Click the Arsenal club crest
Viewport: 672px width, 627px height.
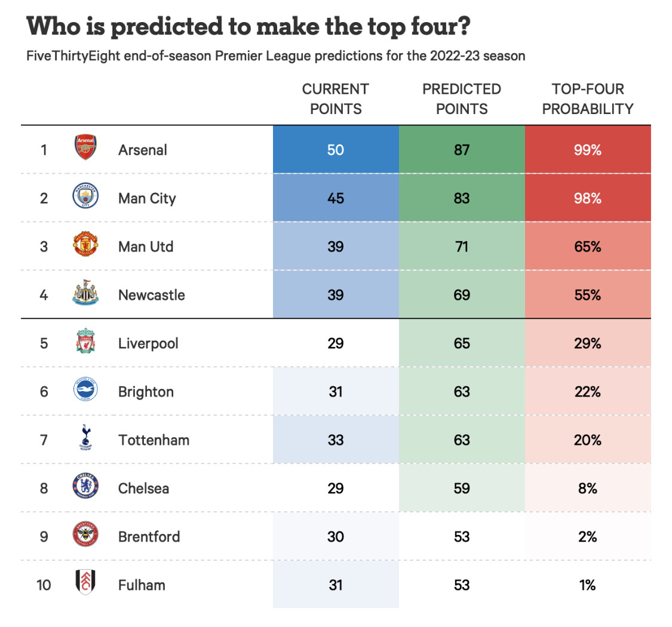coord(85,147)
